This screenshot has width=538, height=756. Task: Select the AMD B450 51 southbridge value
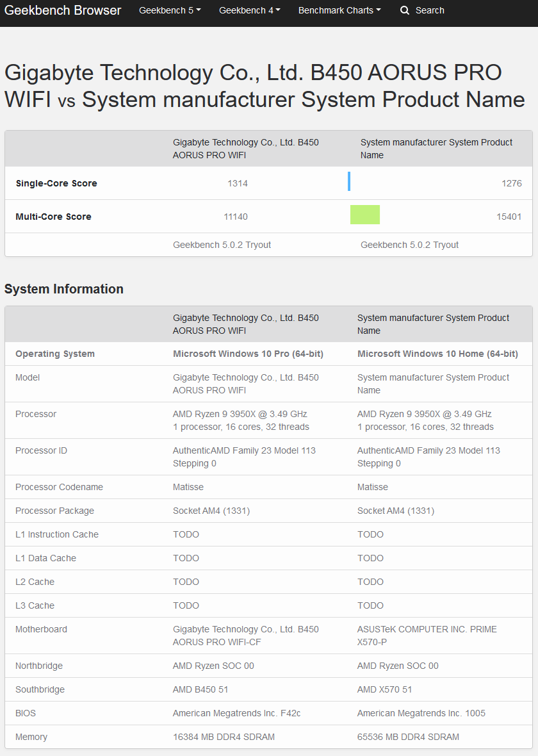point(200,689)
